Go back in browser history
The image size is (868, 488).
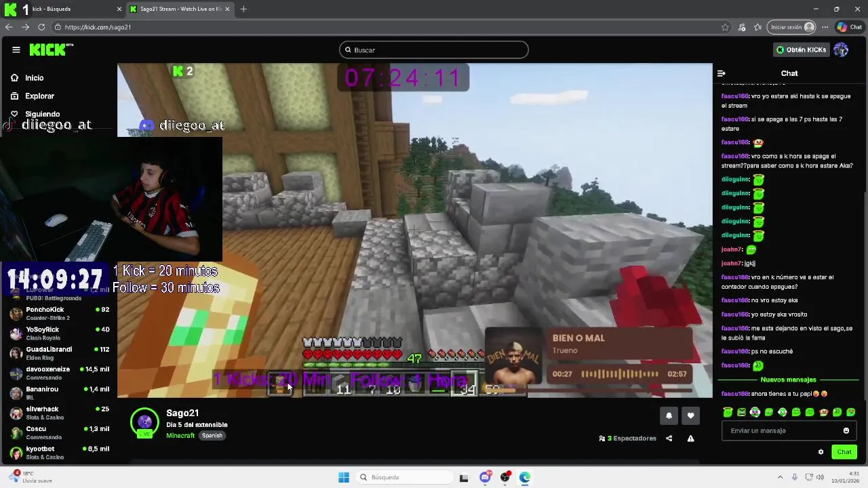click(x=9, y=27)
